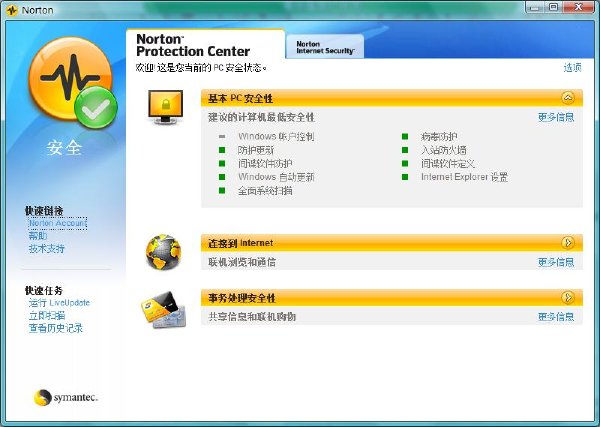Click the green indicator beside 全面系统扫描
This screenshot has height=427, width=600.
pyautogui.click(x=222, y=190)
